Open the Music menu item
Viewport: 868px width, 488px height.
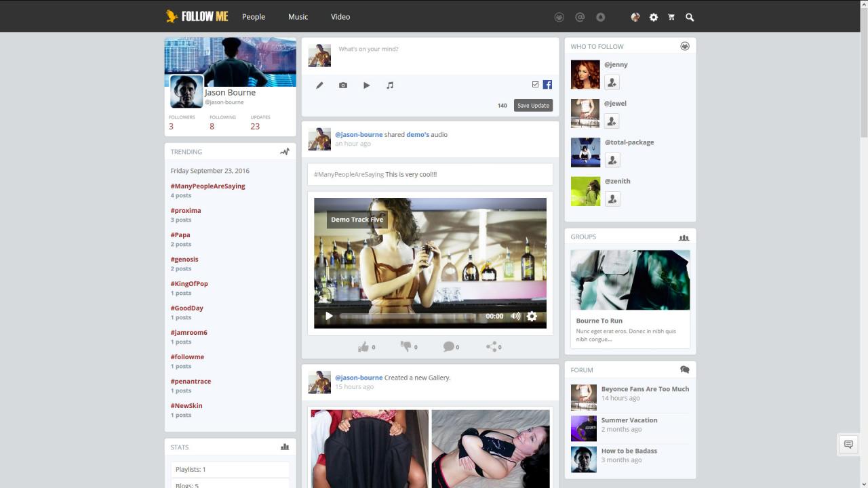point(298,17)
